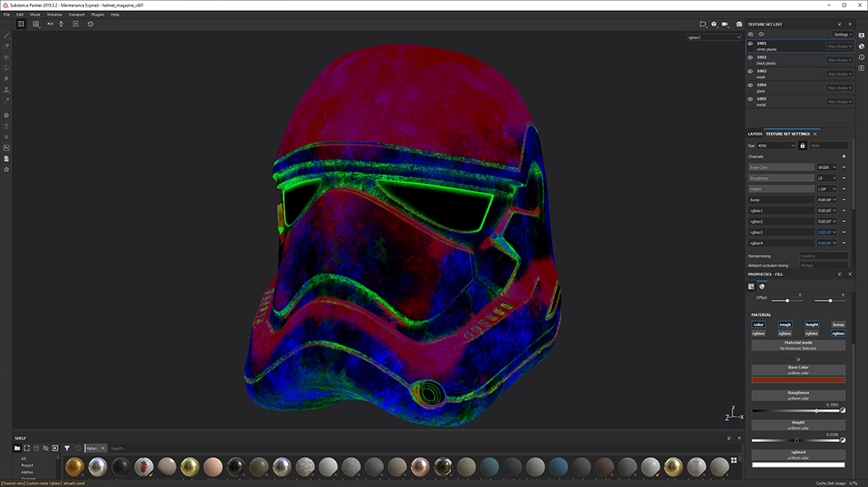Click the rgbiso4 uniform color button
The height and width of the screenshot is (487, 868).
click(x=798, y=455)
